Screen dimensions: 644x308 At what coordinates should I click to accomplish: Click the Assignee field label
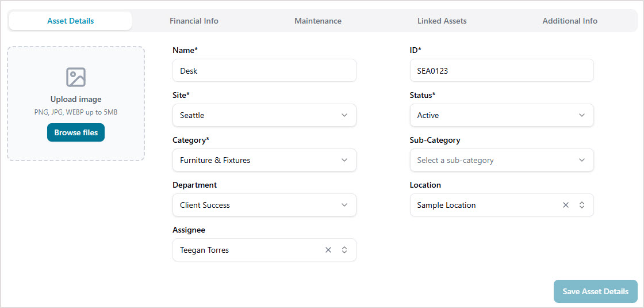click(x=189, y=230)
